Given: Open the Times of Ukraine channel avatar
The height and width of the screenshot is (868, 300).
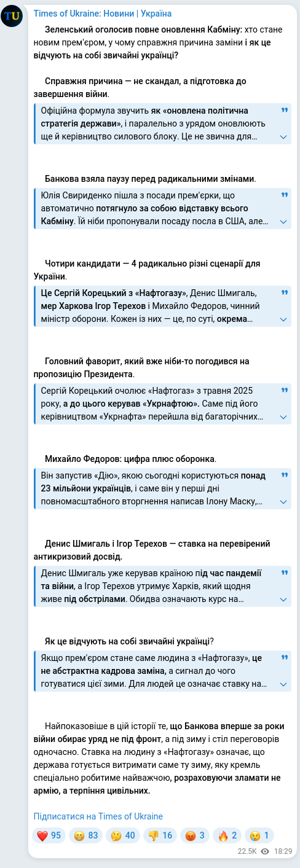Looking at the screenshot, I should point(12,17).
